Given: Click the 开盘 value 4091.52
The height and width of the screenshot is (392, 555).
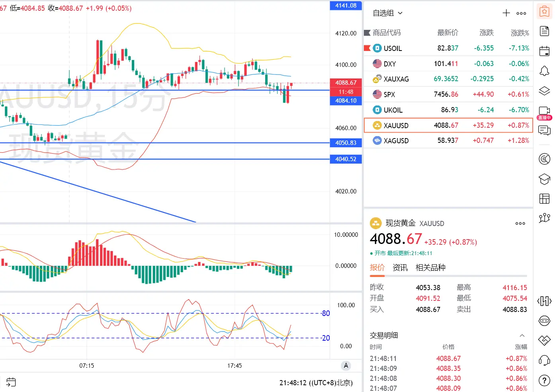Looking at the screenshot, I should click(428, 298).
